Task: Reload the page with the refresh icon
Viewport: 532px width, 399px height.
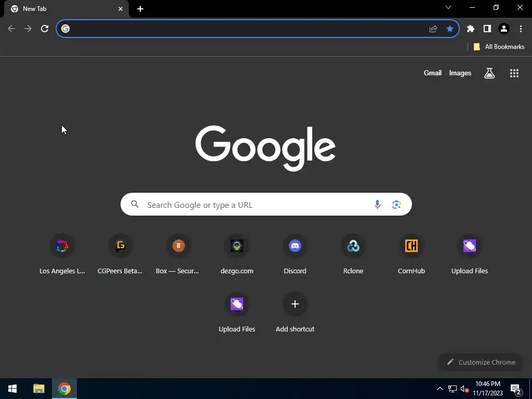Action: click(45, 29)
